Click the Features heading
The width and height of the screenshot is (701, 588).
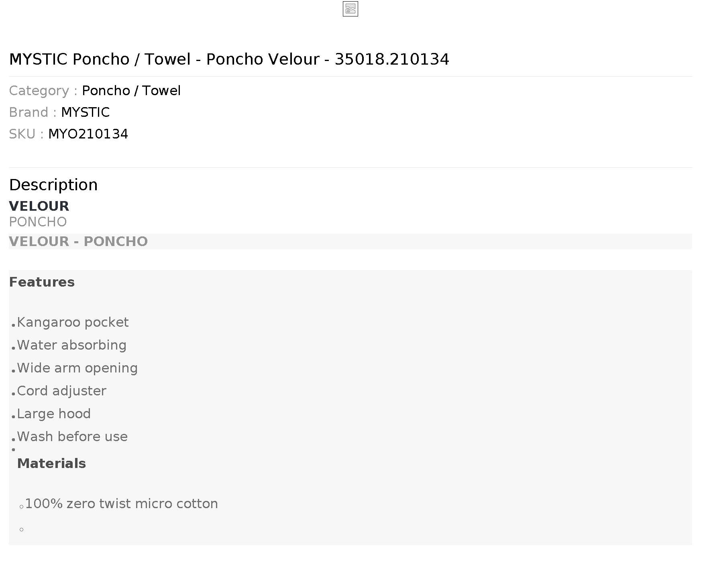42,282
